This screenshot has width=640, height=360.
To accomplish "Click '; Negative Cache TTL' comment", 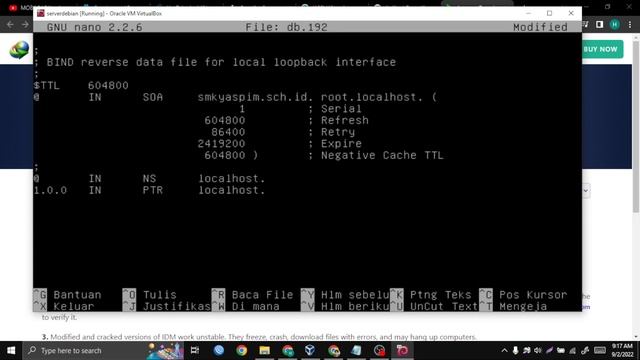I will pos(376,156).
